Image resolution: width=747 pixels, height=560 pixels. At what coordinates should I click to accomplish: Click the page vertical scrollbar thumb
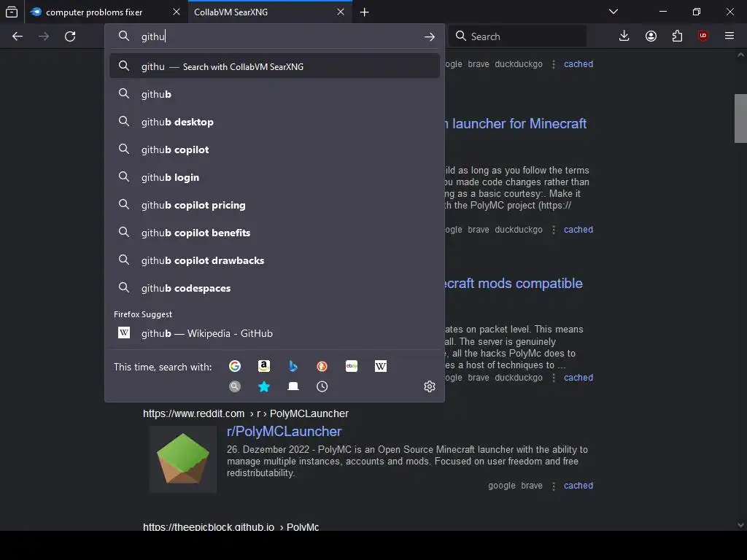tap(740, 118)
